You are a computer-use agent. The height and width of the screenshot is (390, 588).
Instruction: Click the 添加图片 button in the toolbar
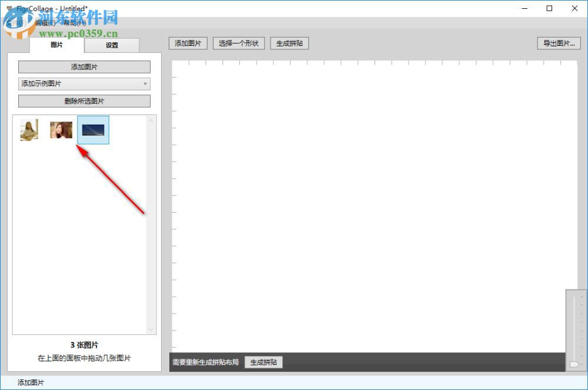click(x=188, y=43)
